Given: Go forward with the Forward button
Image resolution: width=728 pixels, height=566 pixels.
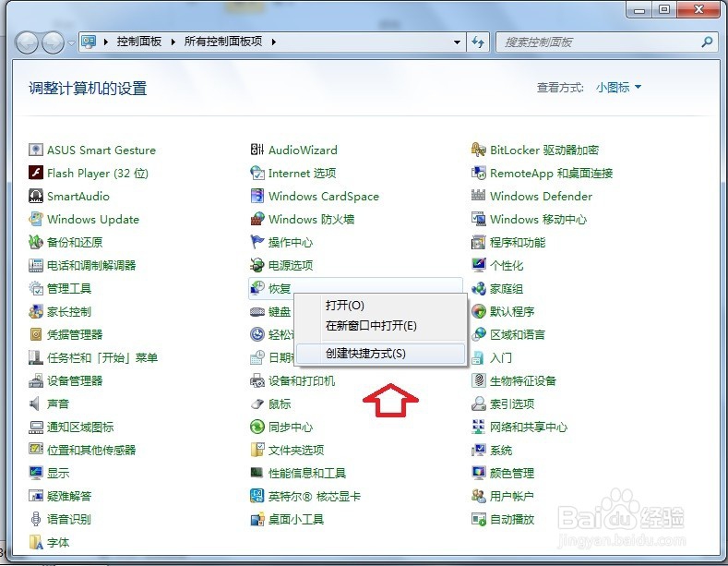Looking at the screenshot, I should pyautogui.click(x=53, y=42).
